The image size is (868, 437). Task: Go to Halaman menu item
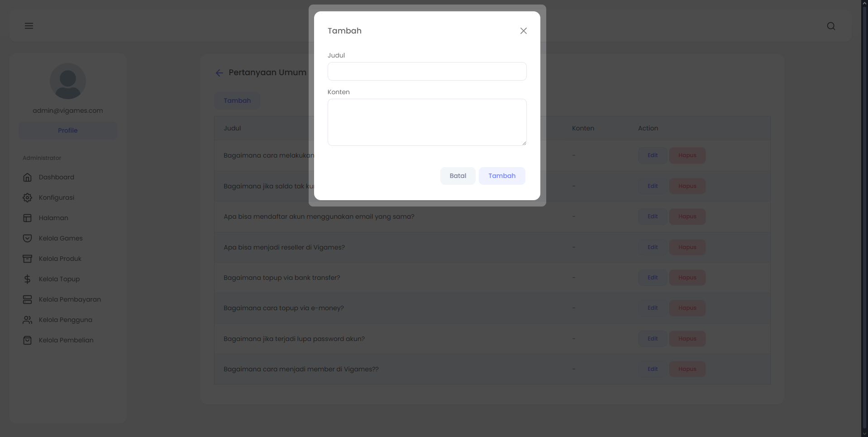click(53, 218)
